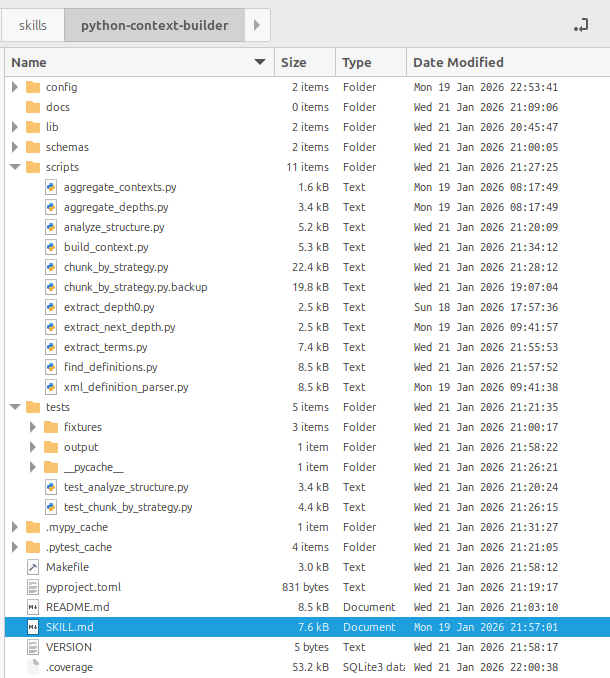Click the docs folder icon
Image resolution: width=610 pixels, height=678 pixels.
click(x=33, y=107)
